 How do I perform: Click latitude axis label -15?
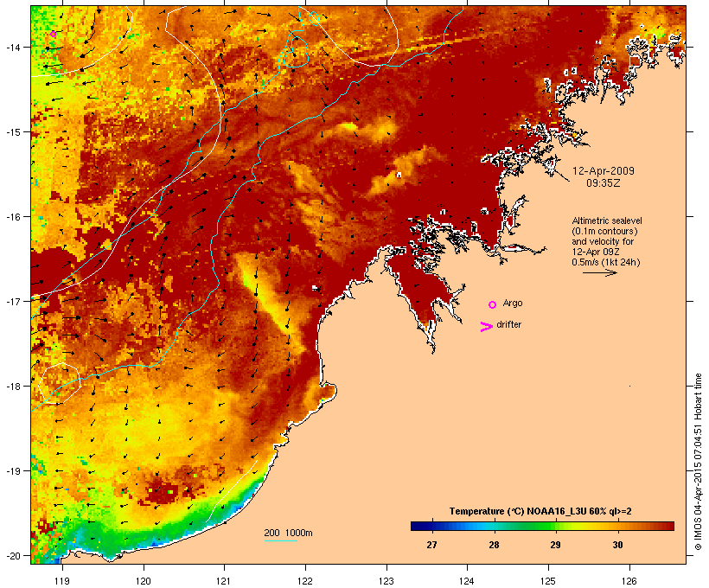[14, 132]
